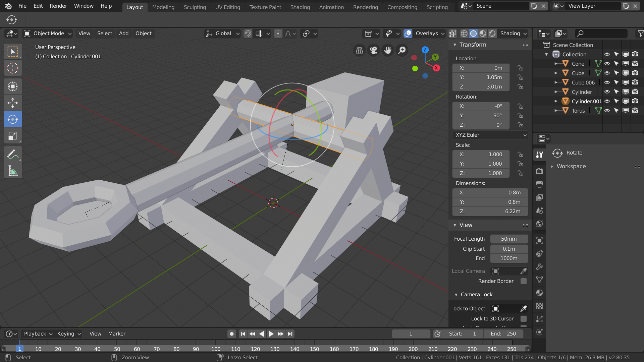Collapse the View panel

[455, 225]
